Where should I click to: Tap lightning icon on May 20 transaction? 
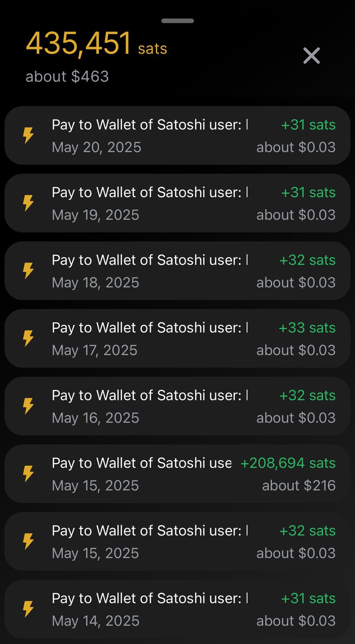tap(29, 136)
